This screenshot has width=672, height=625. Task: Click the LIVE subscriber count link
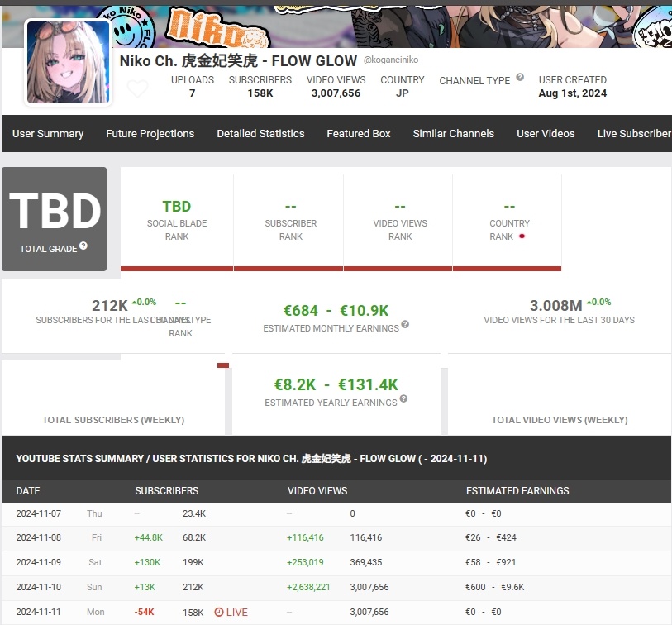click(x=231, y=612)
